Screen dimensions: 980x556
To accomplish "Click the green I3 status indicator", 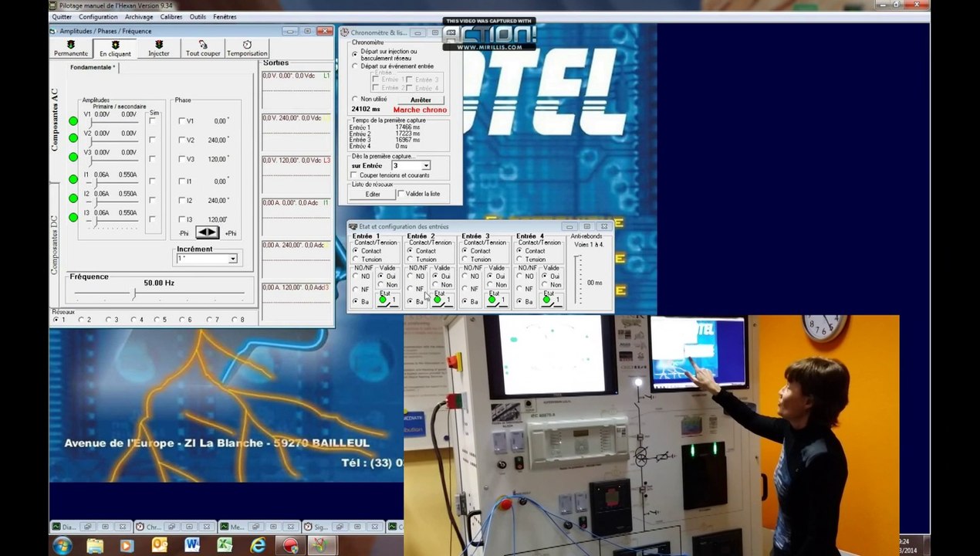I will [73, 217].
